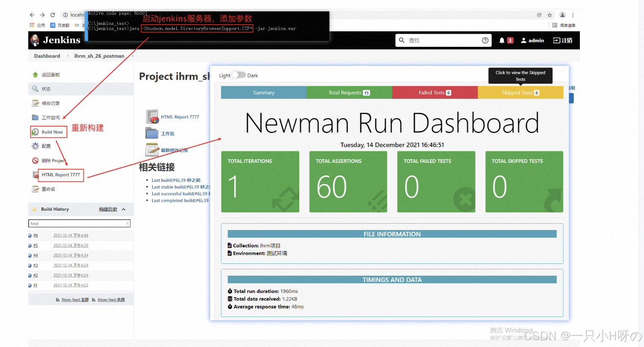
Task: Reload the page with the refresh icon
Action: point(53,15)
